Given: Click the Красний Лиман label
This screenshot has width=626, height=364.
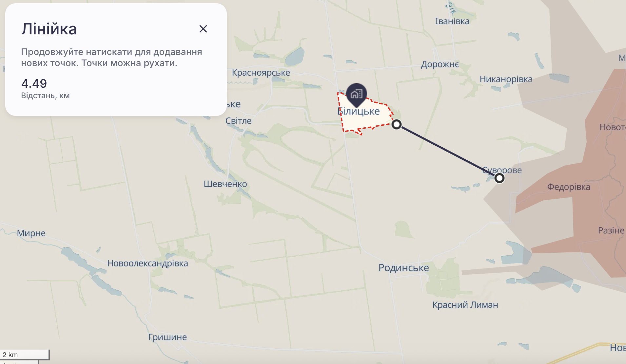Looking at the screenshot, I should coord(465,305).
